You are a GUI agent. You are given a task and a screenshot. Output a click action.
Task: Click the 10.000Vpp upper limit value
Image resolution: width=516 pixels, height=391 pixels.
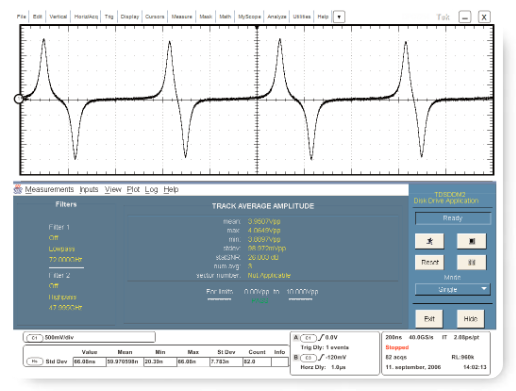tap(302, 292)
